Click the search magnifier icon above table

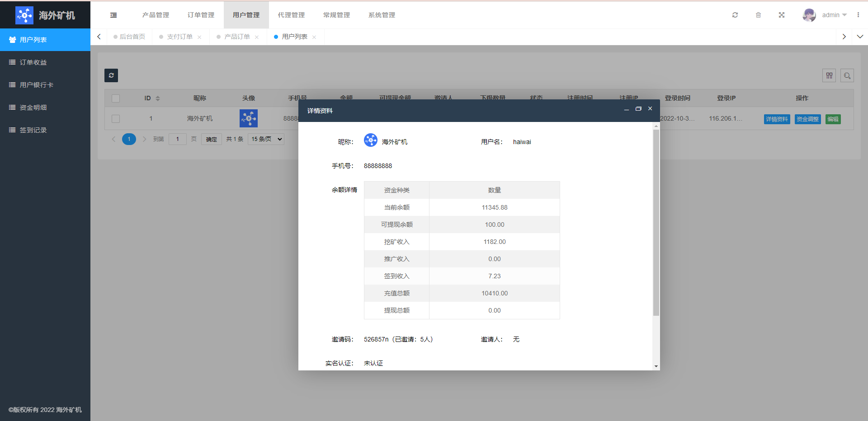pyautogui.click(x=847, y=75)
